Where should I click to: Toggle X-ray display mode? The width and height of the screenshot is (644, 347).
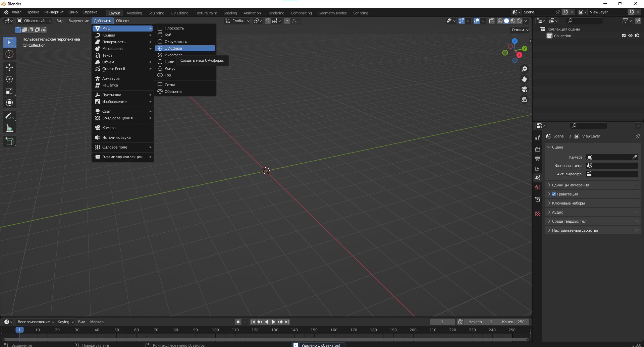(x=491, y=21)
